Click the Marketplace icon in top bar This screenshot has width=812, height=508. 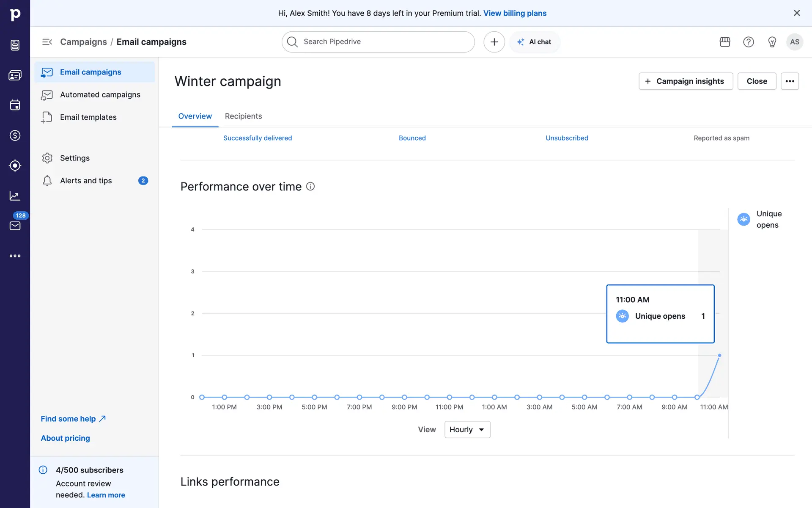pos(725,42)
